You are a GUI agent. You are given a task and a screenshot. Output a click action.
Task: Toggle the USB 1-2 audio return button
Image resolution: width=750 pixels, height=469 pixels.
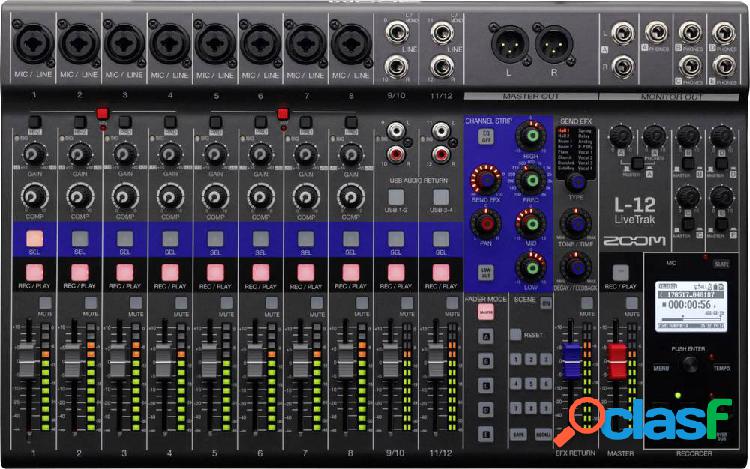pos(396,196)
